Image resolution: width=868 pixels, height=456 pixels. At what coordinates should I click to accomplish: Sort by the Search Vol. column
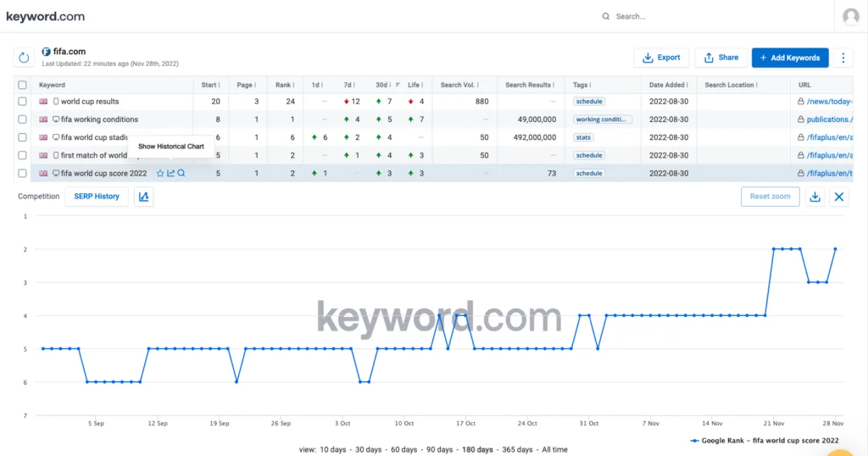point(459,86)
